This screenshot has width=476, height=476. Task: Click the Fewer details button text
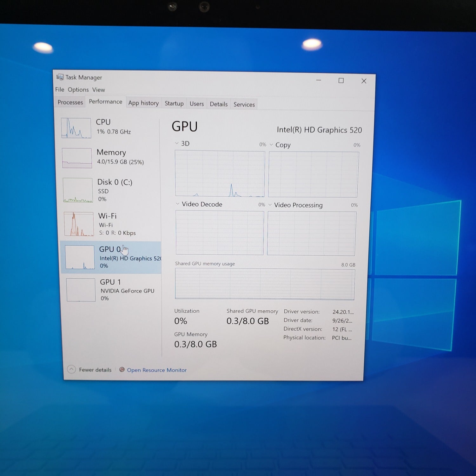click(95, 370)
